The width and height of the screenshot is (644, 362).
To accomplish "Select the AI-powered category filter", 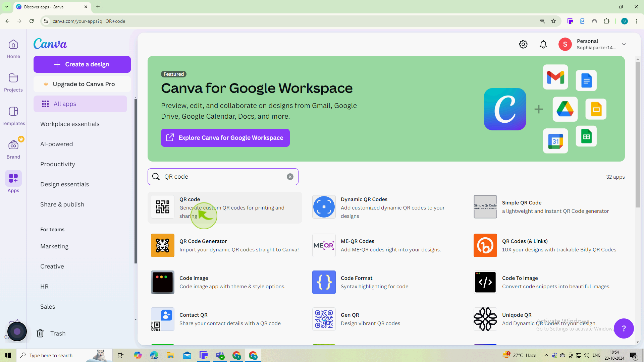I will (x=57, y=144).
